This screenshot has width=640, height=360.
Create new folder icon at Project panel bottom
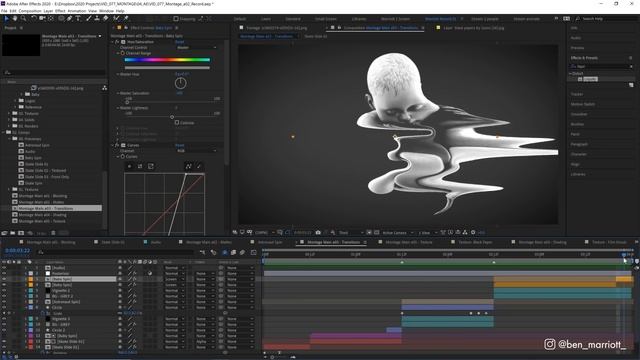(x=13, y=233)
